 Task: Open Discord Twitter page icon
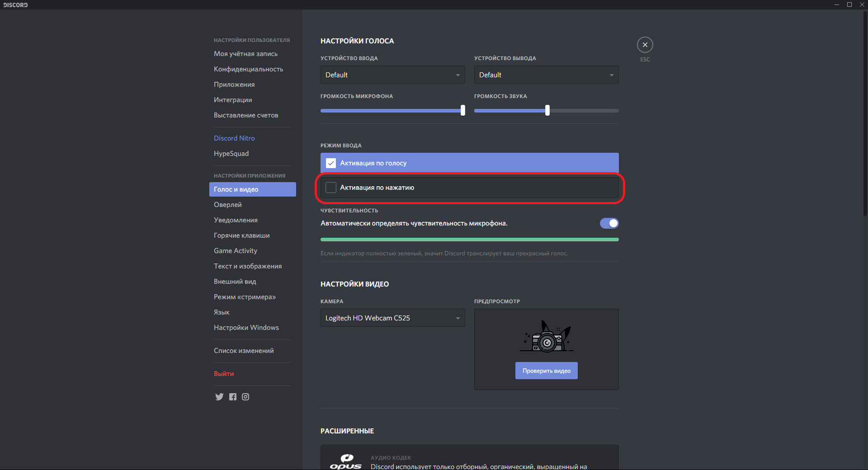pos(219,397)
